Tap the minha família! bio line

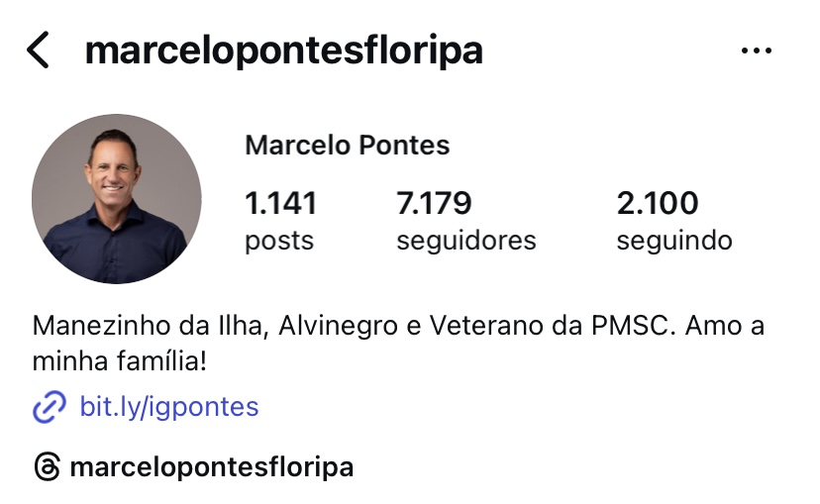tap(120, 361)
